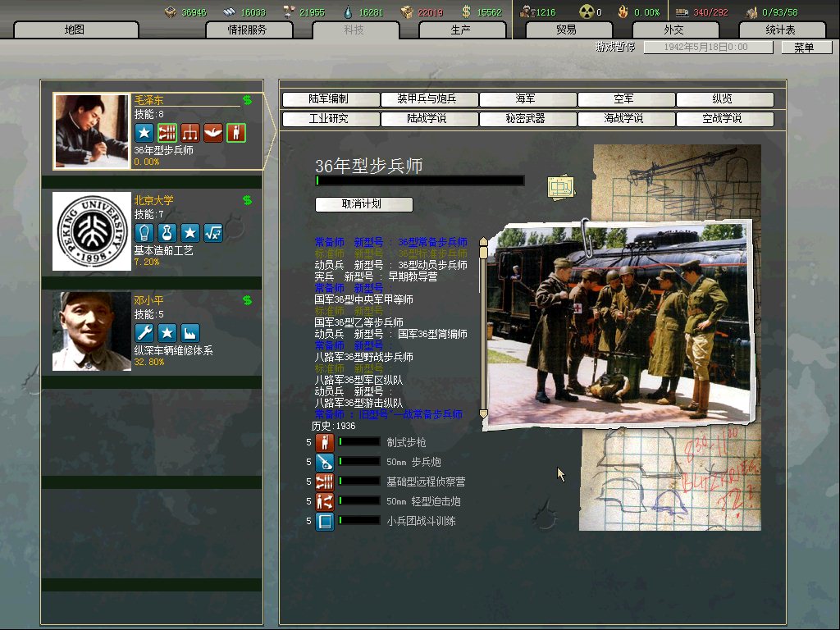Screen dimensions: 840x630
Task: Click the 取消计划 button
Action: tap(363, 204)
